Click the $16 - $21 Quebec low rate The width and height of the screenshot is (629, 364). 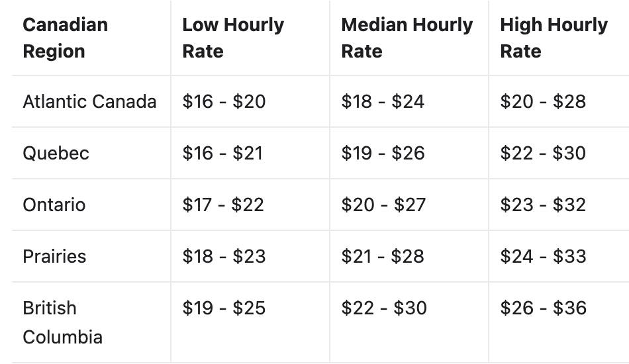[x=222, y=154]
